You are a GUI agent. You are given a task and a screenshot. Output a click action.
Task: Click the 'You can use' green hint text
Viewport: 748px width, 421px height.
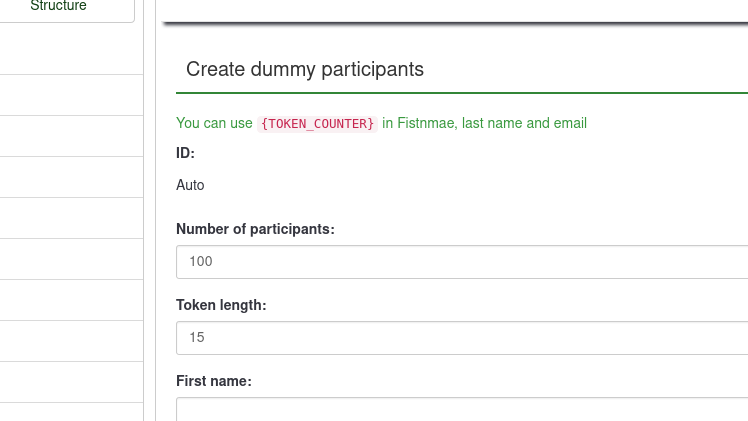214,123
